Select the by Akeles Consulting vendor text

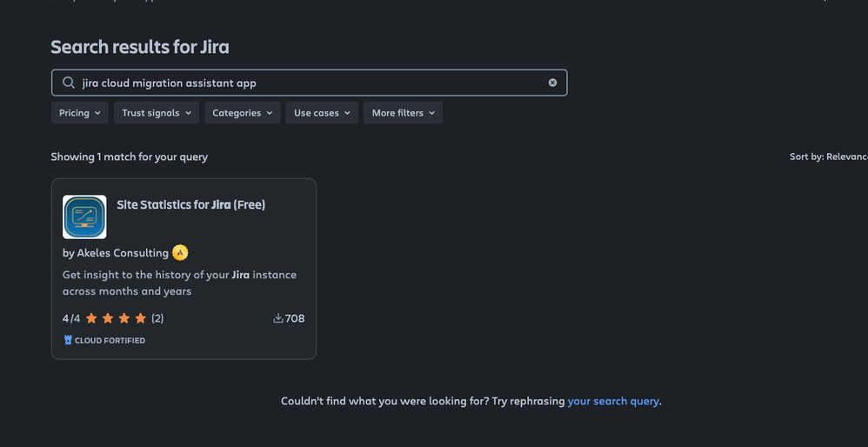pos(115,253)
